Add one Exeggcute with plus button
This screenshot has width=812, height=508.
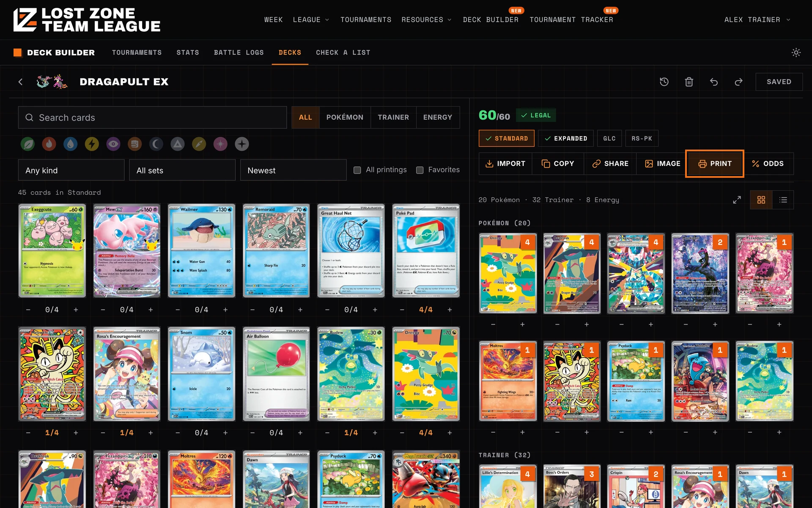[76, 310]
